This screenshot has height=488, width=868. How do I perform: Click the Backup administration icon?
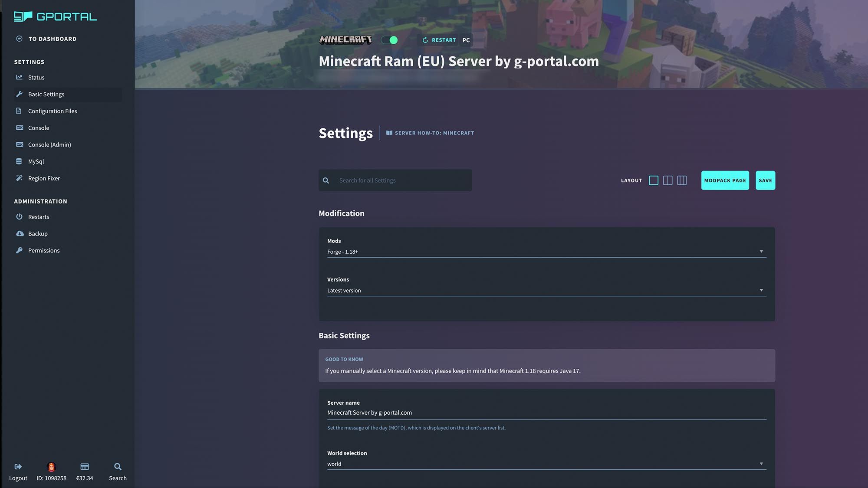[19, 233]
